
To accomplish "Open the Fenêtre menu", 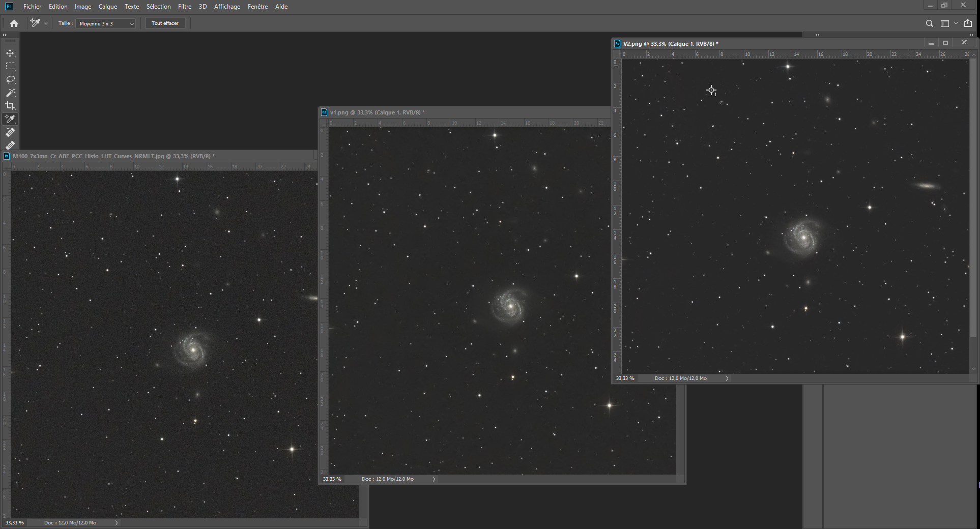I will tap(257, 7).
